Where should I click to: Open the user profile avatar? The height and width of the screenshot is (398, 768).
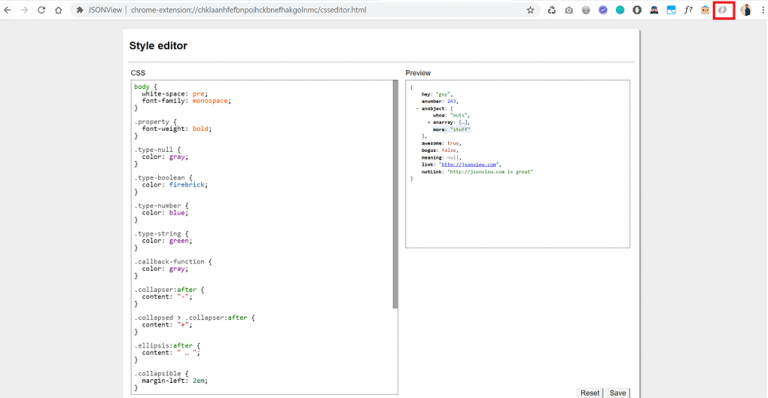click(x=746, y=10)
